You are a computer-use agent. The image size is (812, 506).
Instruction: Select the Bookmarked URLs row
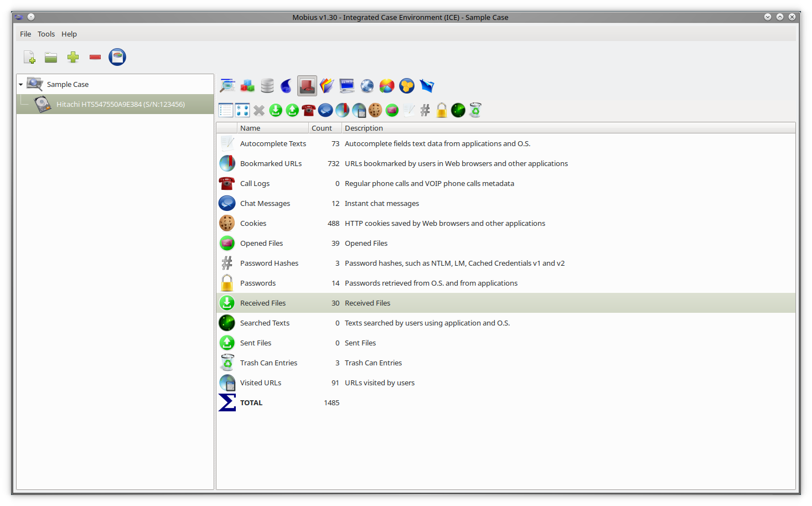271,163
